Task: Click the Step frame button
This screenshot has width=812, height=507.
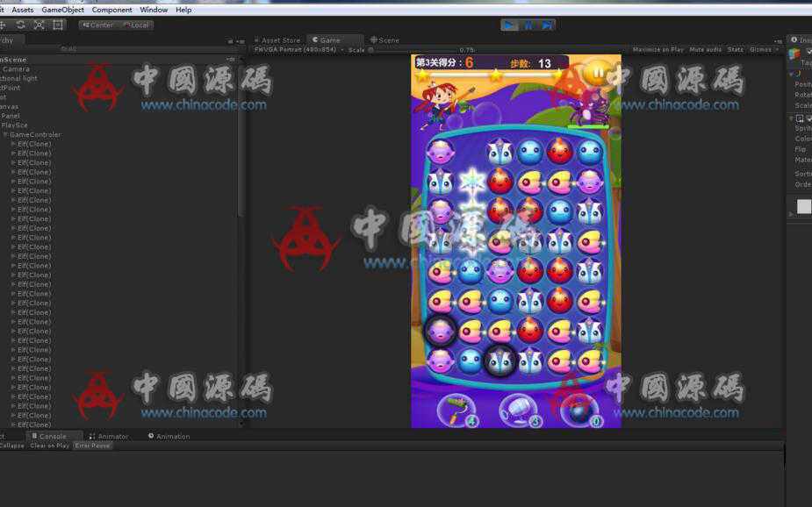Action: (x=547, y=25)
